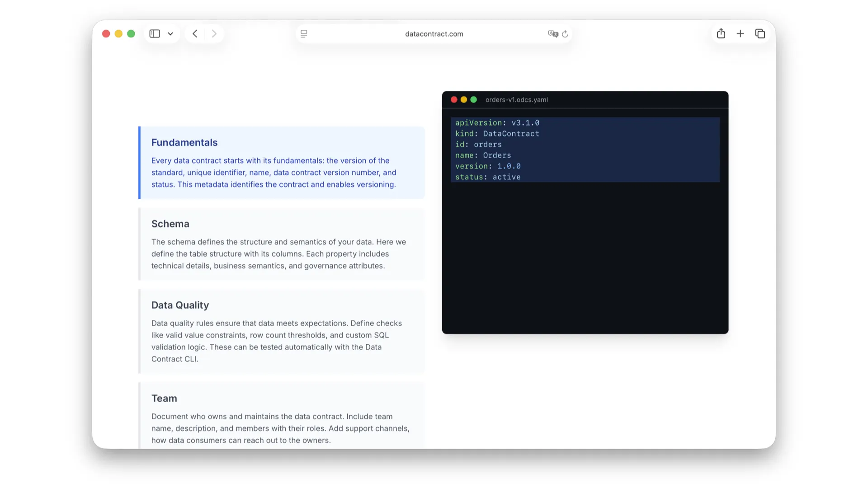The width and height of the screenshot is (868, 488).
Task: Open a new tab with plus icon
Action: pos(740,34)
